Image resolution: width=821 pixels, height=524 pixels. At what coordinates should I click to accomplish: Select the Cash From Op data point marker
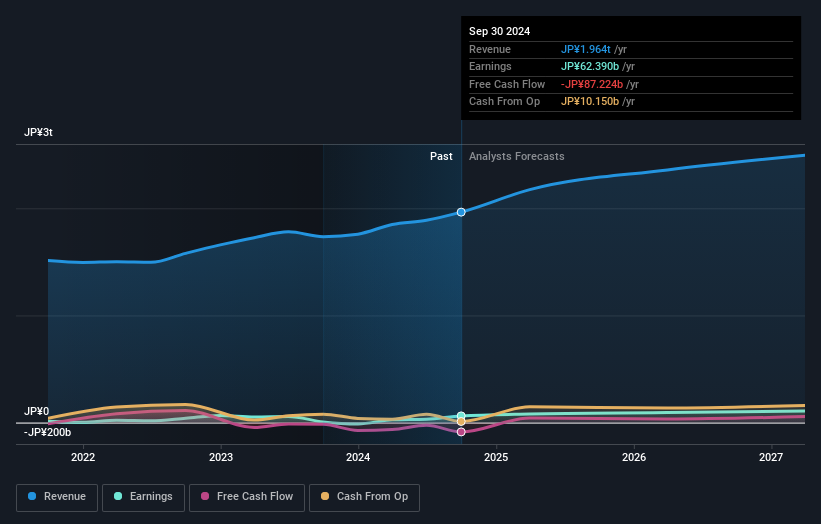461,421
